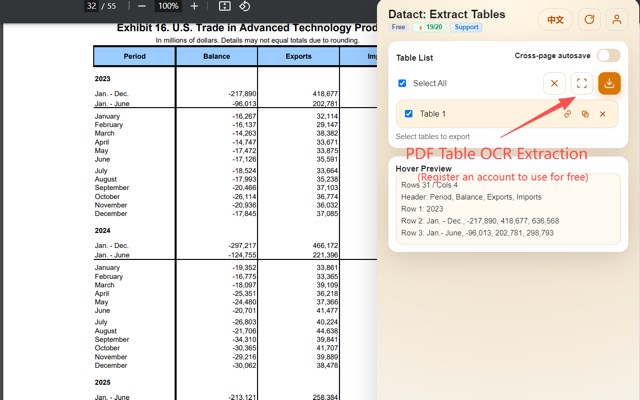The image size is (640, 400).
Task: Click the Hover Preview heading
Action: click(423, 169)
